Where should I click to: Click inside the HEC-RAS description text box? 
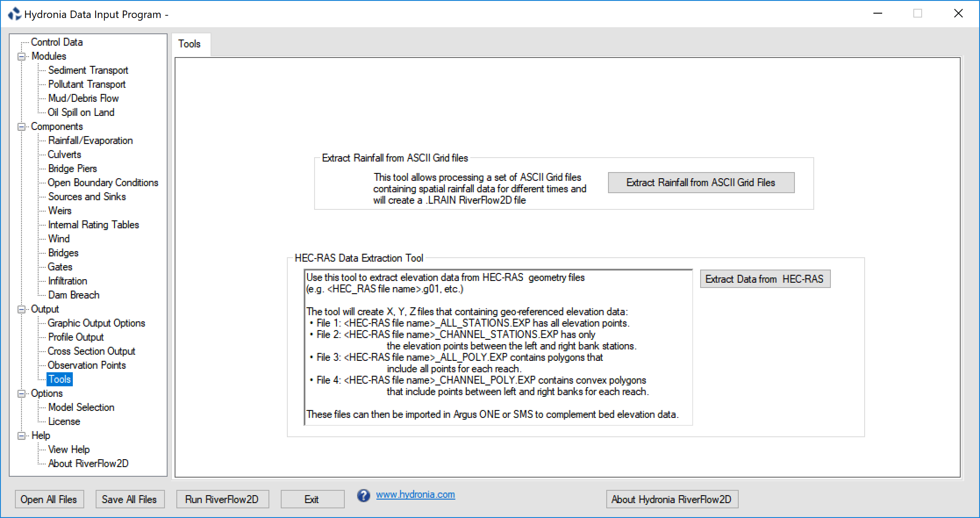(498, 347)
